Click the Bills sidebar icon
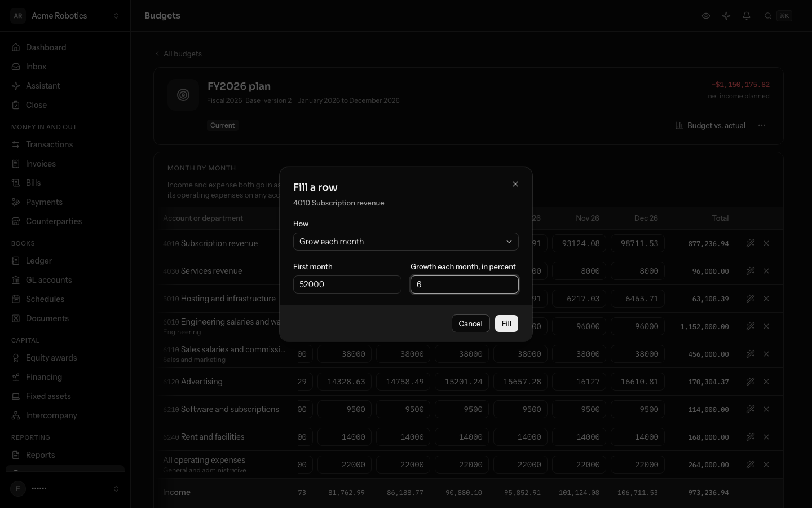Image resolution: width=812 pixels, height=508 pixels. [16, 183]
